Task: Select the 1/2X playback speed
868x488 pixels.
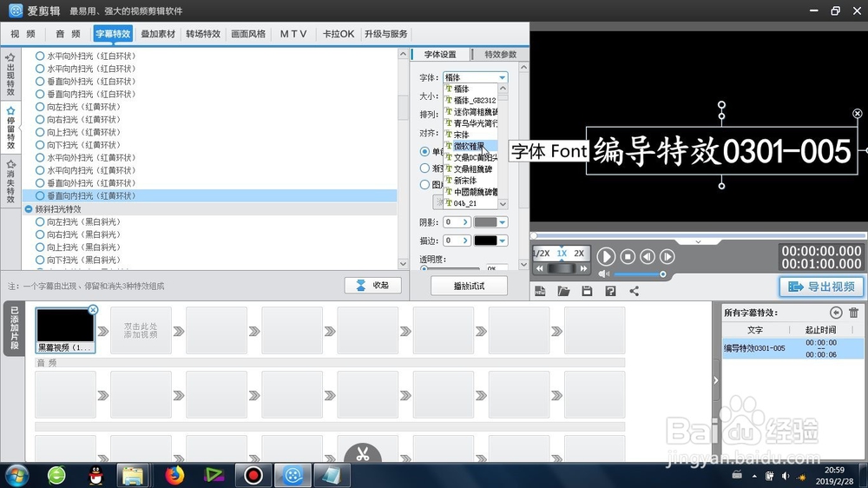Action: tap(541, 254)
